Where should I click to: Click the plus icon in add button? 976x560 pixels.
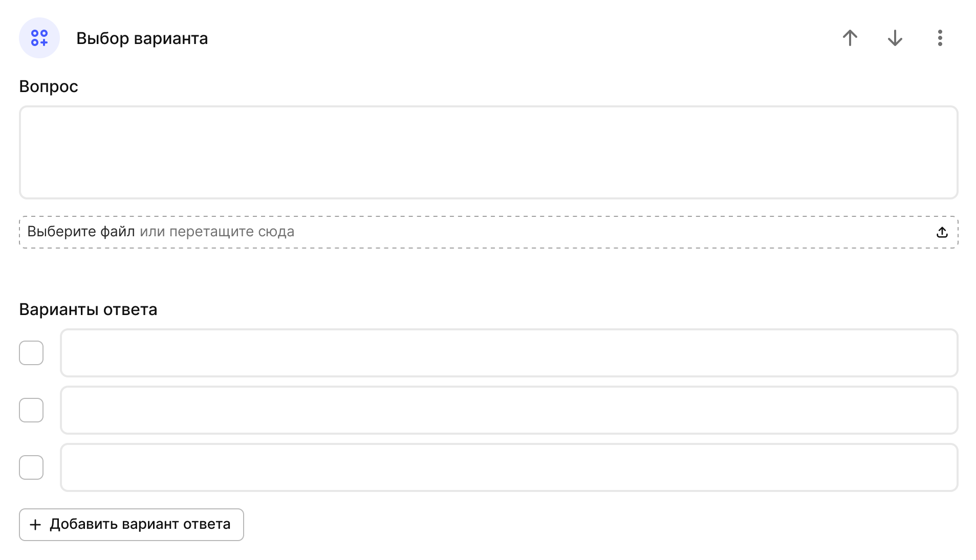point(35,525)
